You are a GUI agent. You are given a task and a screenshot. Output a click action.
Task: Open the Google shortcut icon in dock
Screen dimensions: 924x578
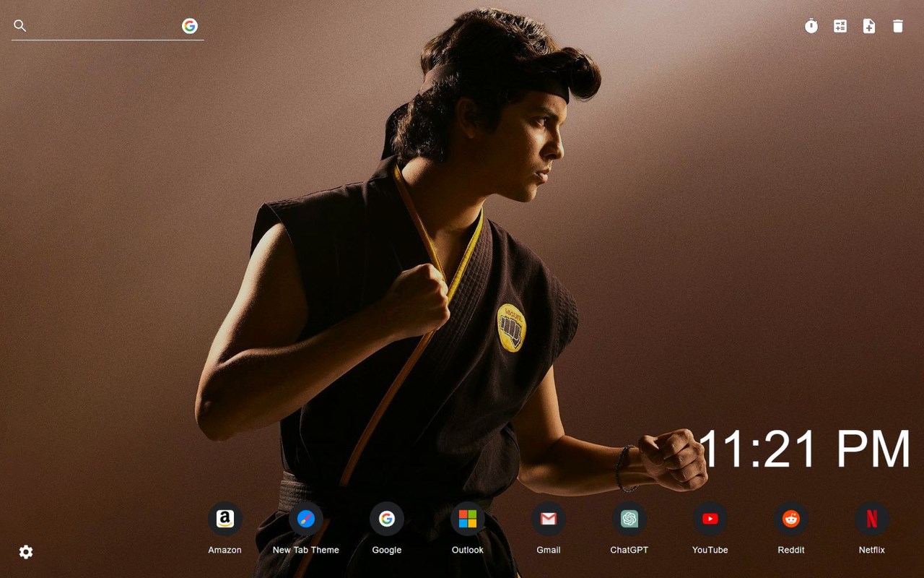point(387,519)
